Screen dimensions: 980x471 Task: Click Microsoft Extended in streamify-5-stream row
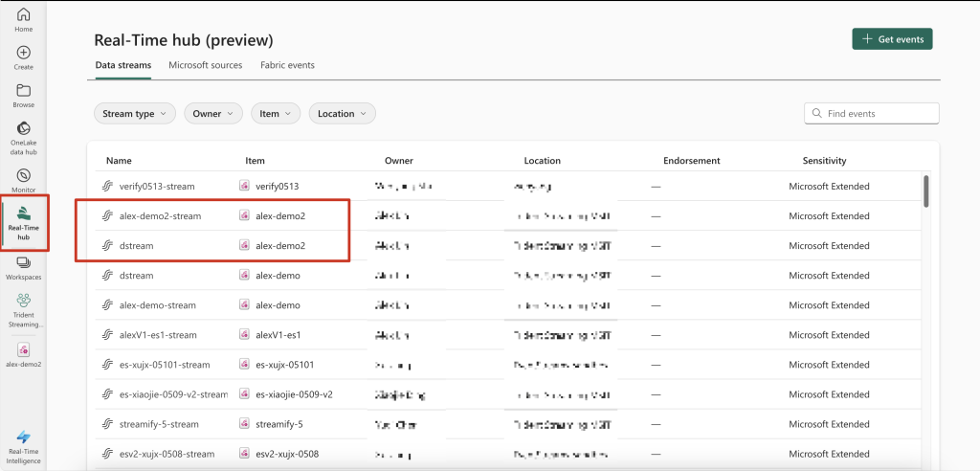click(829, 424)
